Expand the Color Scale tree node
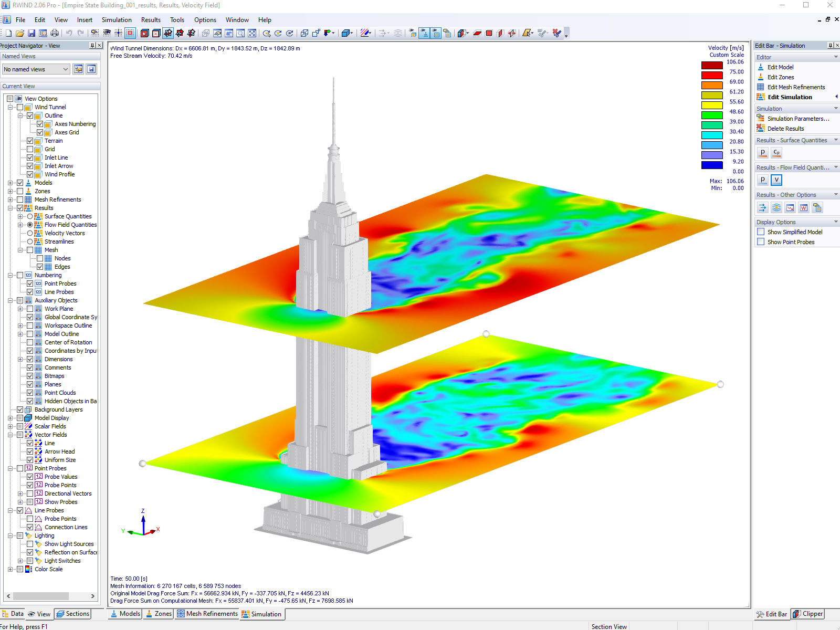 10,569
